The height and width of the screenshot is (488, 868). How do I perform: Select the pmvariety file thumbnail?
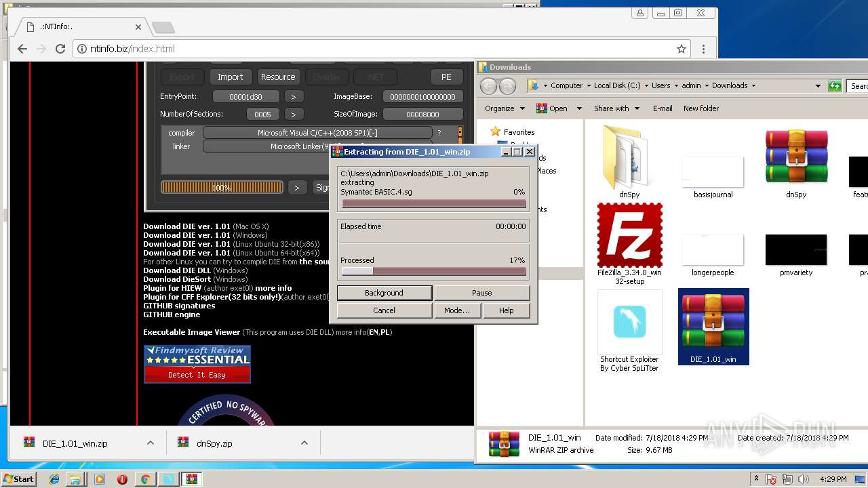click(x=796, y=254)
